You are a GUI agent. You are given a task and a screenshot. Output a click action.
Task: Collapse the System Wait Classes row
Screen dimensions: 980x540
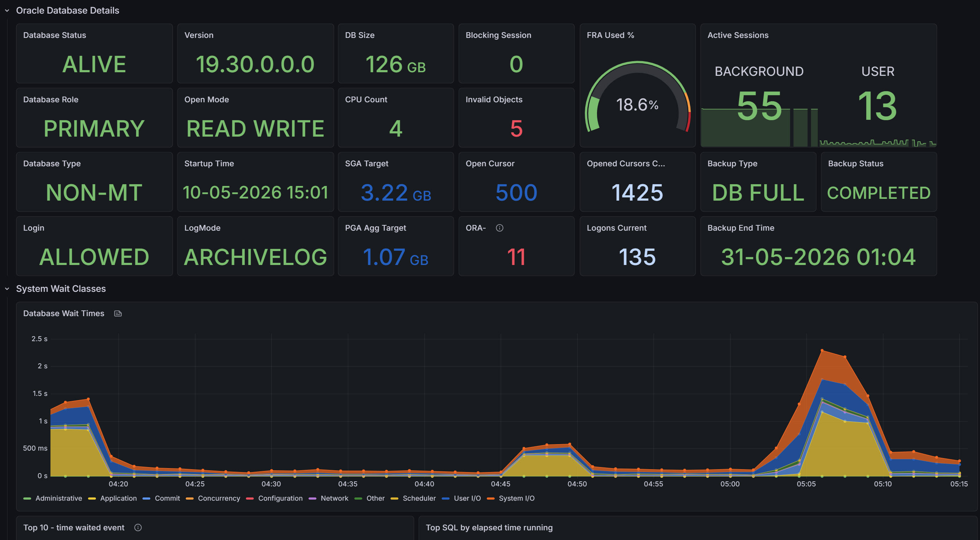pos(7,289)
